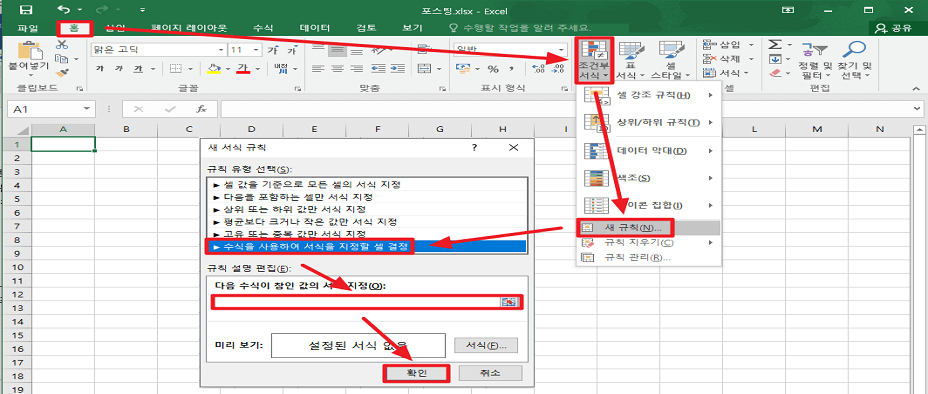Click the 취소 (Cancel) button
This screenshot has height=394, width=928.
(x=491, y=373)
